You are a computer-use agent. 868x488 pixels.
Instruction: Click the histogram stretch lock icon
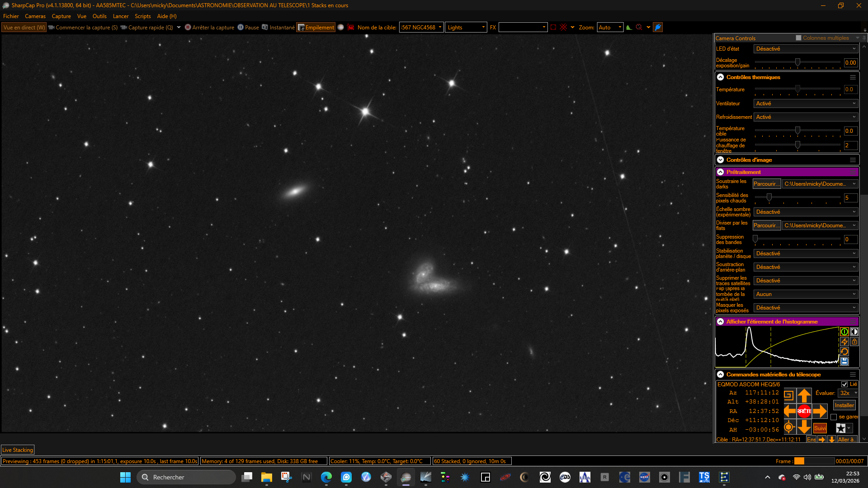[854, 342]
